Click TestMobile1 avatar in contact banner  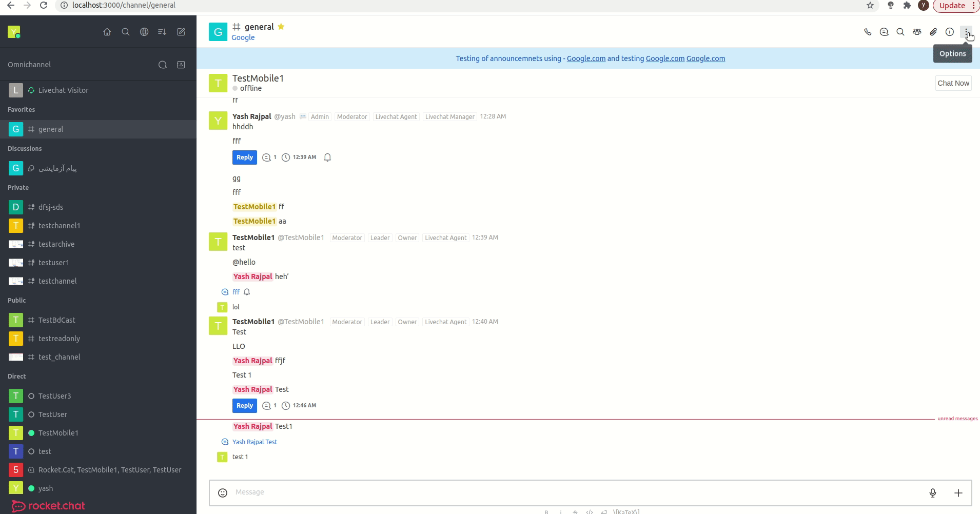point(218,83)
